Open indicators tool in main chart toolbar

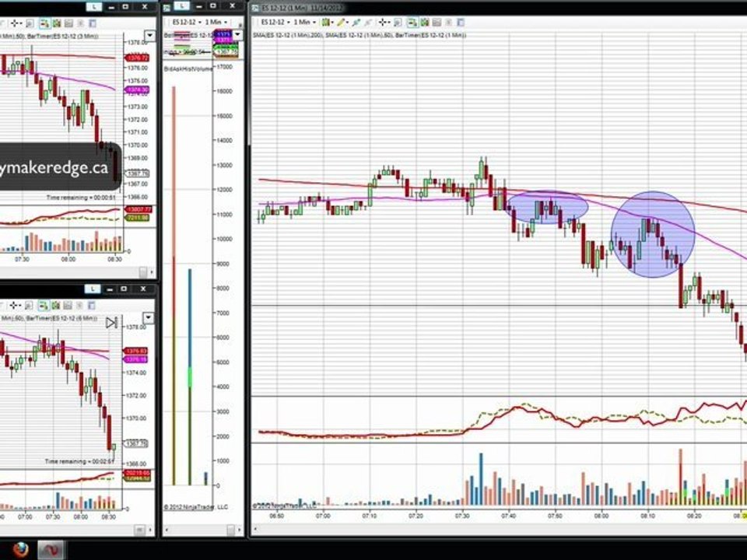pyautogui.click(x=356, y=23)
